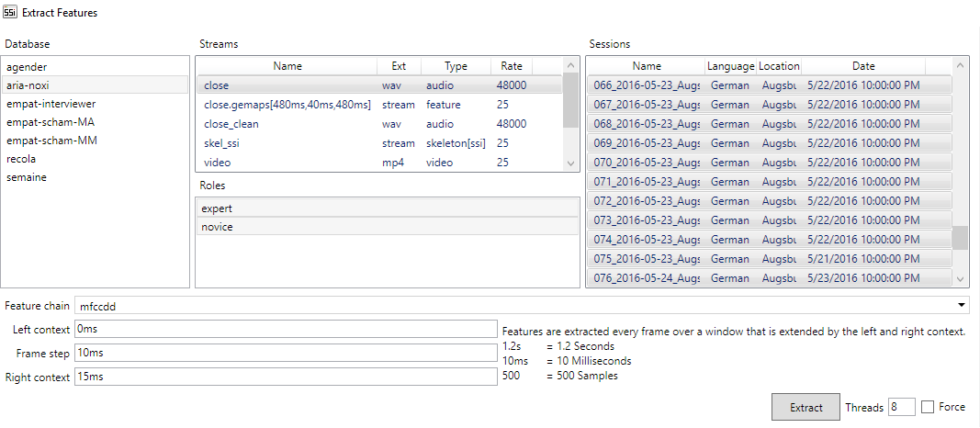Focus the Frame step input field
Image resolution: width=980 pixels, height=428 pixels.
[285, 353]
